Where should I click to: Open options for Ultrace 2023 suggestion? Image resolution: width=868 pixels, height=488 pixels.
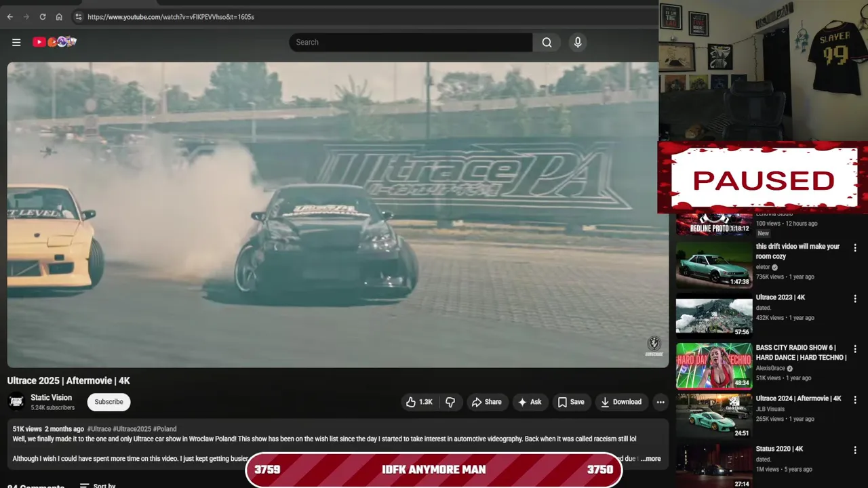point(855,299)
